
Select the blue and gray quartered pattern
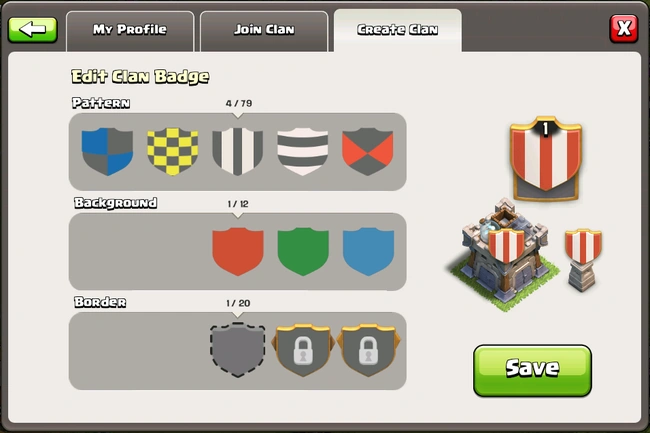coord(107,151)
